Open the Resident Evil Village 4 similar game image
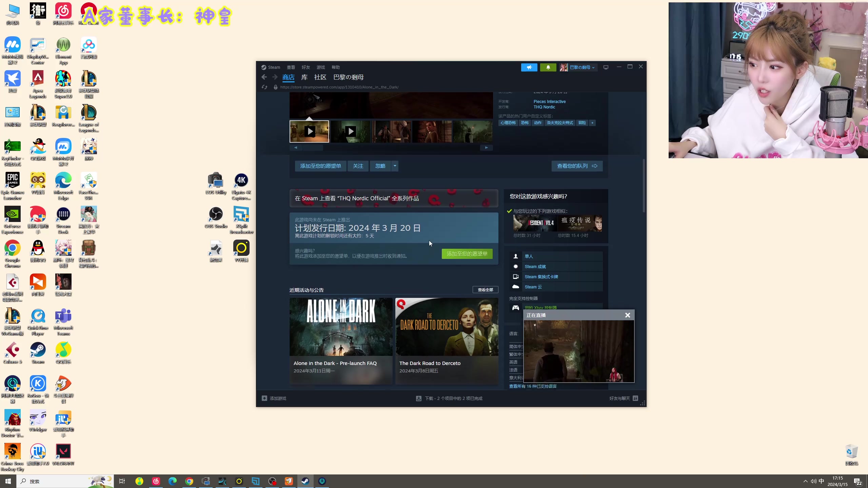Screen dimensions: 868x488 [535, 223]
